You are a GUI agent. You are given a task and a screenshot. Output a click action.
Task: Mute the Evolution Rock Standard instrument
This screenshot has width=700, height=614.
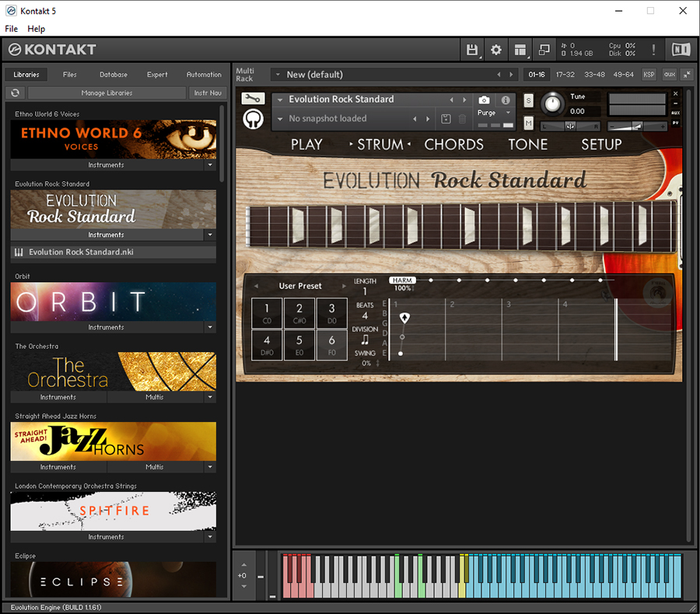[529, 123]
